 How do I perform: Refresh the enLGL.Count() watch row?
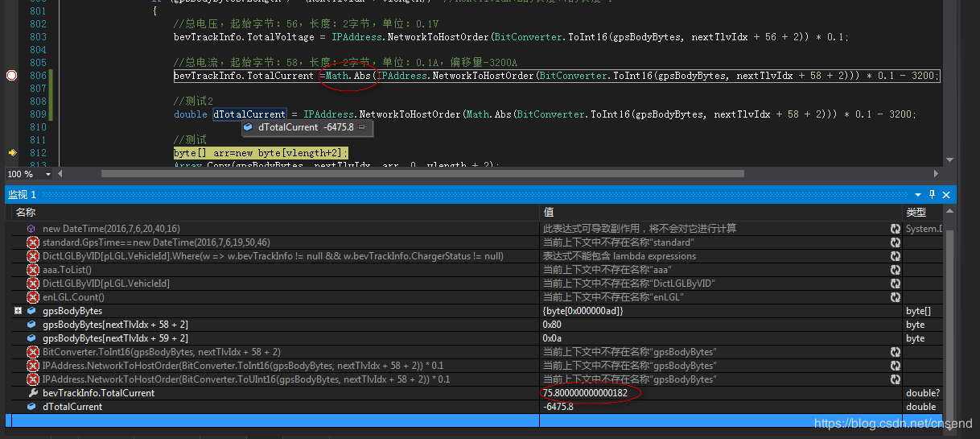pos(895,297)
